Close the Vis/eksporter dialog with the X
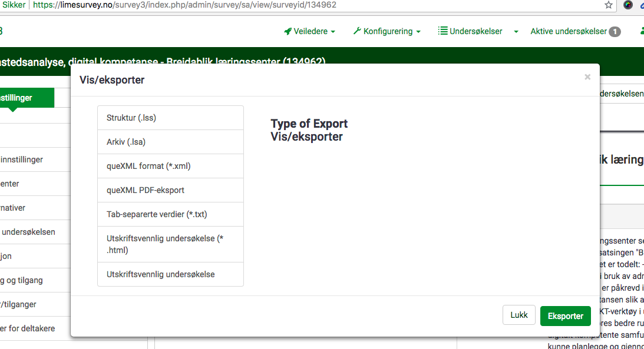 point(587,77)
